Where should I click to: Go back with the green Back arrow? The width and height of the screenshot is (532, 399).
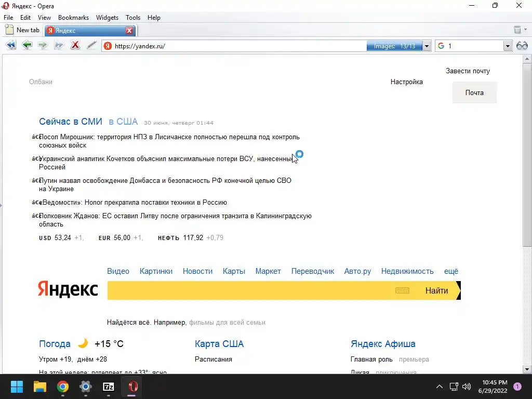[x=27, y=45]
